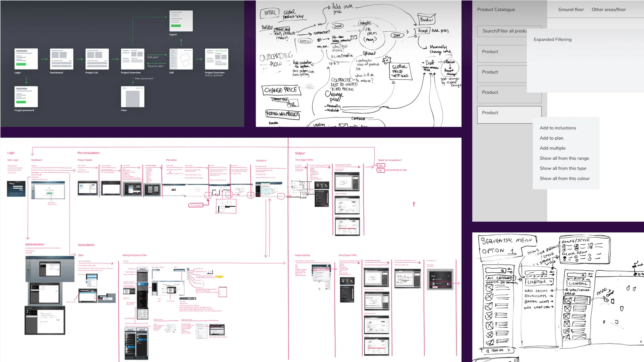Click the View wireframe icon below Project Overview

coord(132,96)
